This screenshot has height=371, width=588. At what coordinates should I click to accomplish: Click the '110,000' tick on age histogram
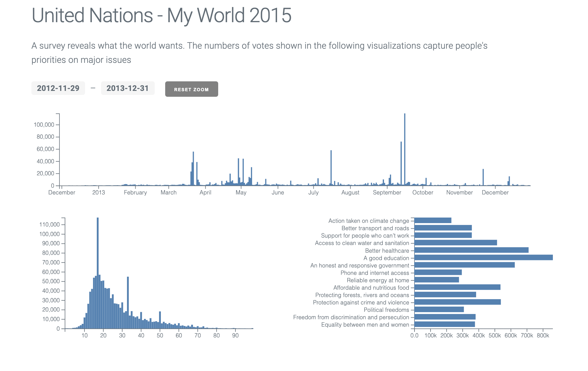(x=49, y=224)
